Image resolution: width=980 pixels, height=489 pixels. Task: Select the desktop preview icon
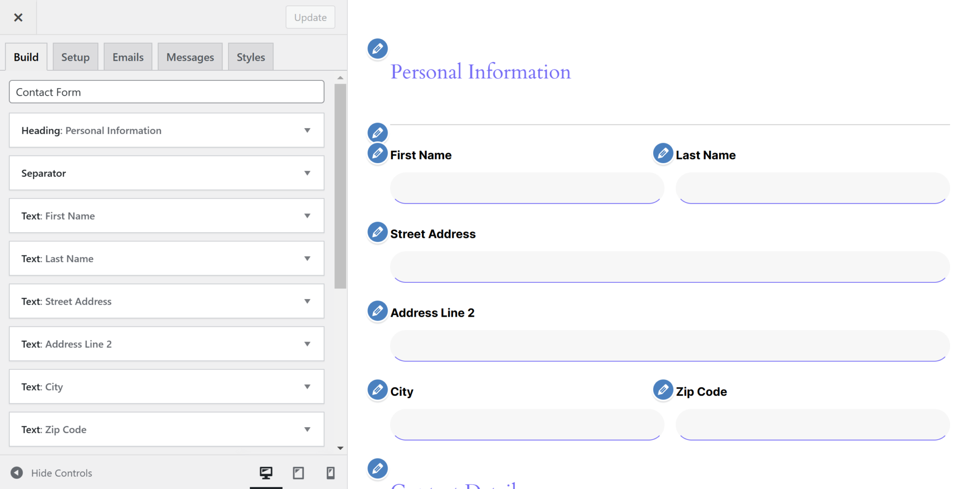(x=266, y=473)
